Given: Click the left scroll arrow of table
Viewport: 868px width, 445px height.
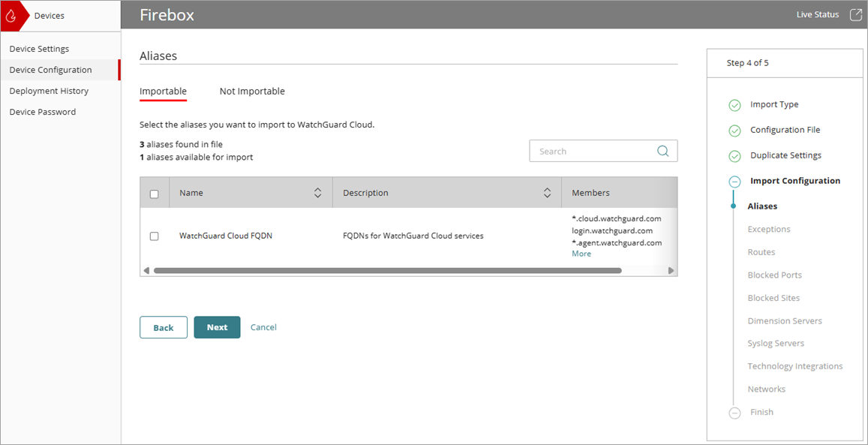Looking at the screenshot, I should [147, 271].
